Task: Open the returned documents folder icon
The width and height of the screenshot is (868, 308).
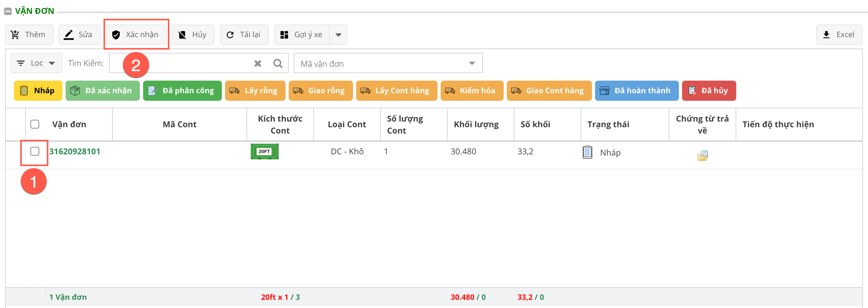Action: point(702,155)
